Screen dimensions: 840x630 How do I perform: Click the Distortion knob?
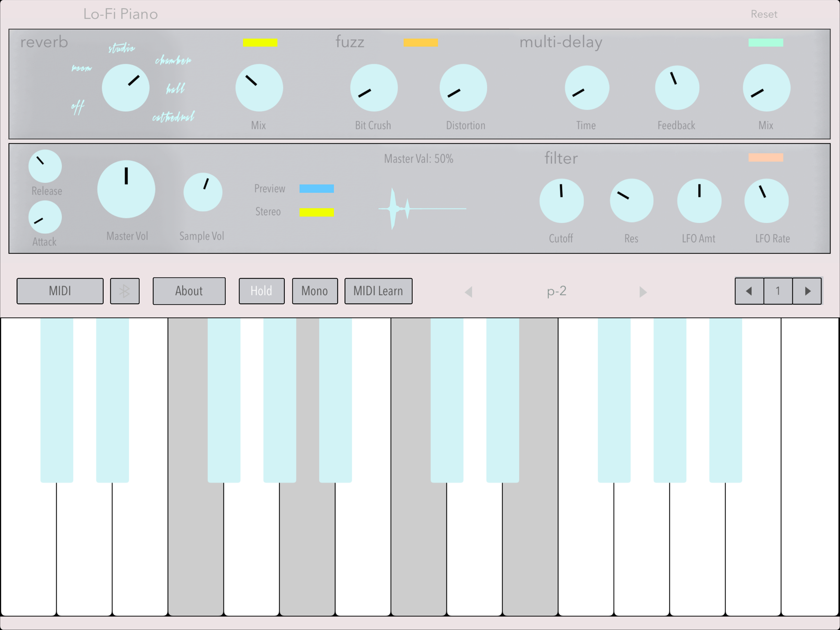(463, 88)
